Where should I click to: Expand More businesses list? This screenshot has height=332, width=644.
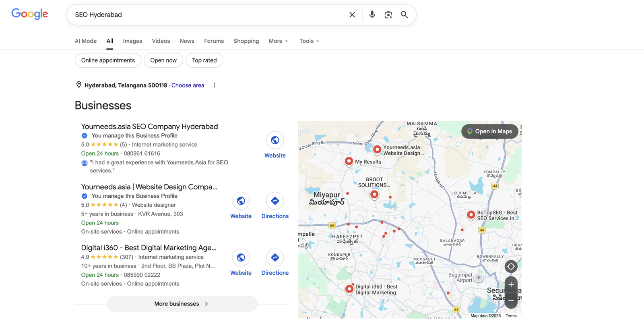point(182,304)
